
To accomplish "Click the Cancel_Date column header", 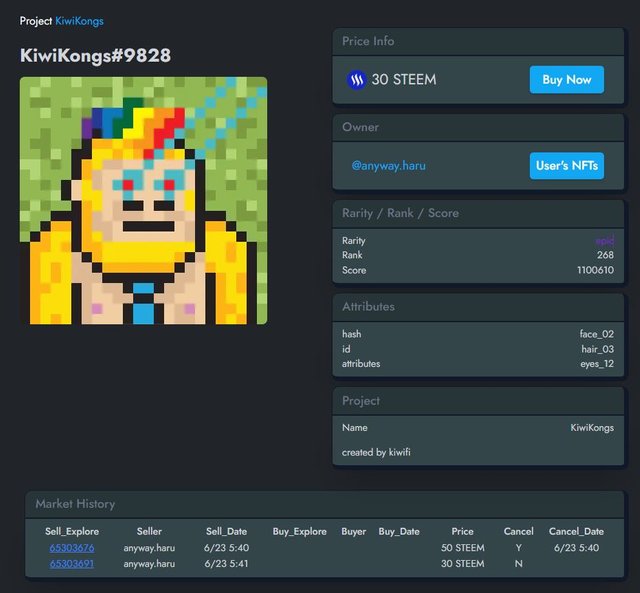I will point(576,531).
